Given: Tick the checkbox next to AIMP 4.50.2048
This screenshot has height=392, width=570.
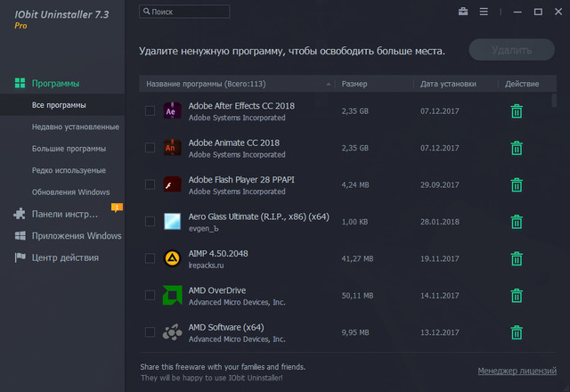Looking at the screenshot, I should 149,258.
